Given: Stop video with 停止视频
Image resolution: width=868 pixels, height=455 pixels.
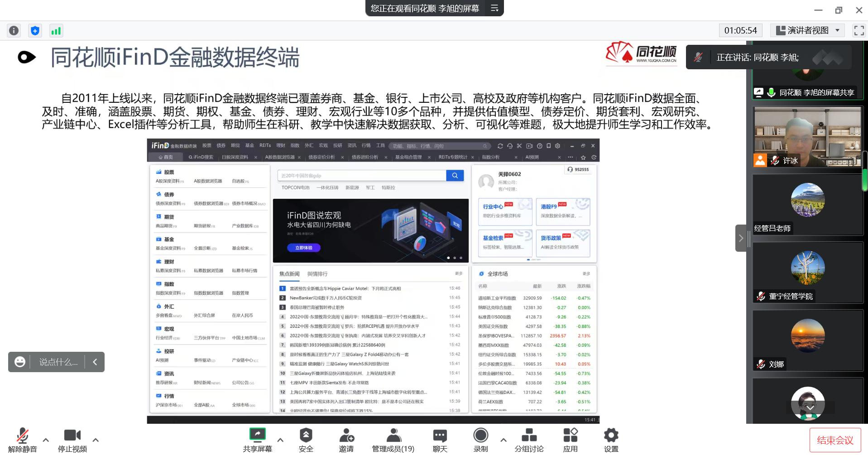Looking at the screenshot, I should point(72,440).
